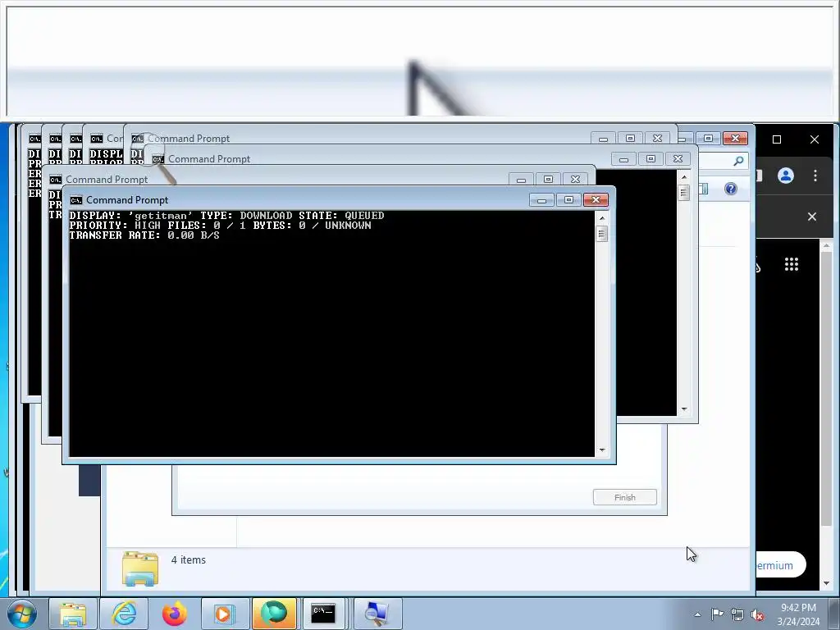Open the Google apps grid icon
This screenshot has width=840, height=630.
pos(792,264)
